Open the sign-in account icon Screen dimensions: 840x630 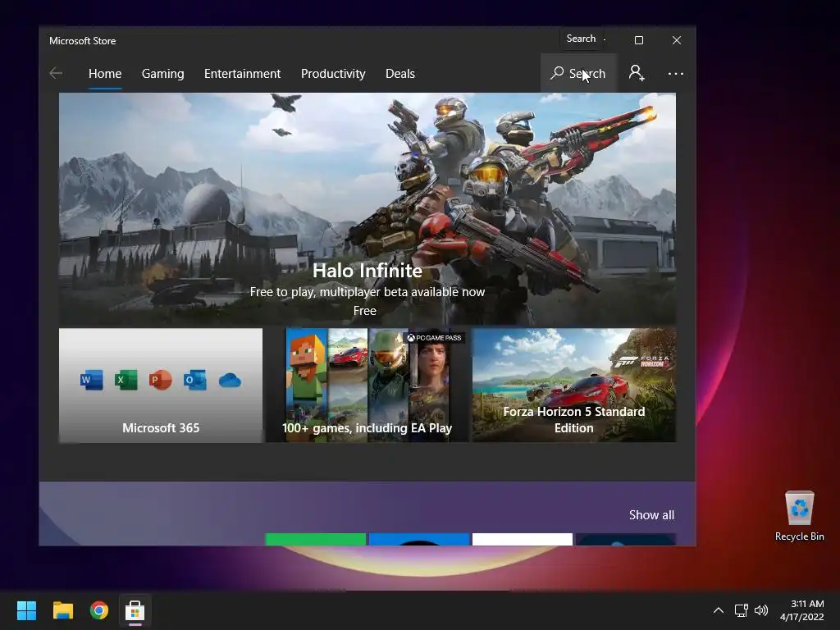click(x=637, y=73)
